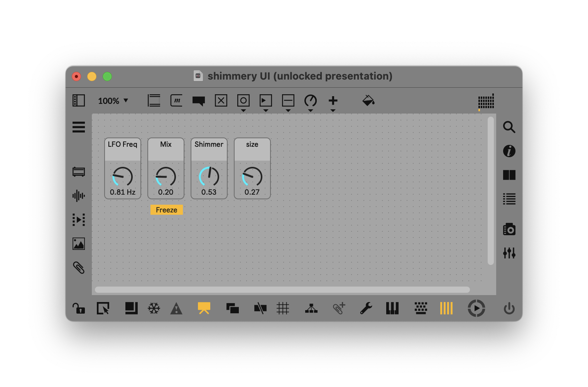Expand the button object dropdown arrow
The width and height of the screenshot is (588, 387).
pos(243,111)
